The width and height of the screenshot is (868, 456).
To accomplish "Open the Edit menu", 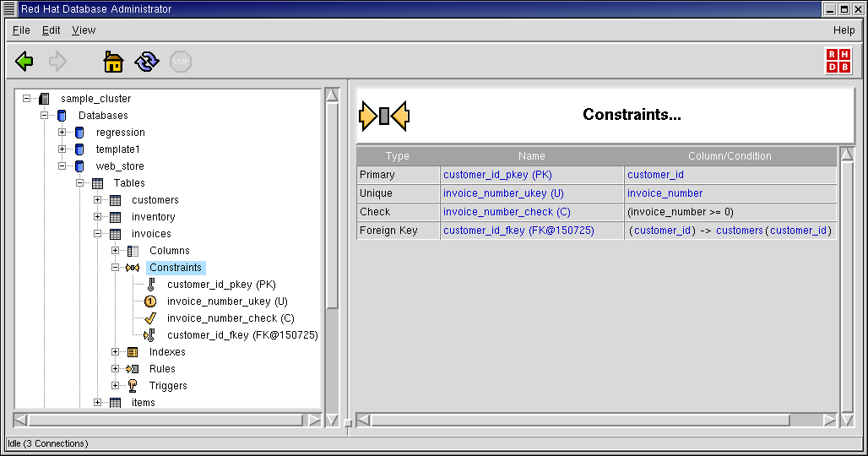I will pos(51,30).
